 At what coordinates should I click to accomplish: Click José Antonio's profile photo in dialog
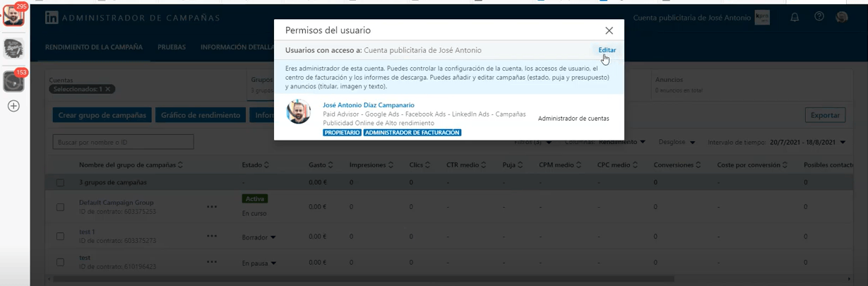(x=299, y=112)
